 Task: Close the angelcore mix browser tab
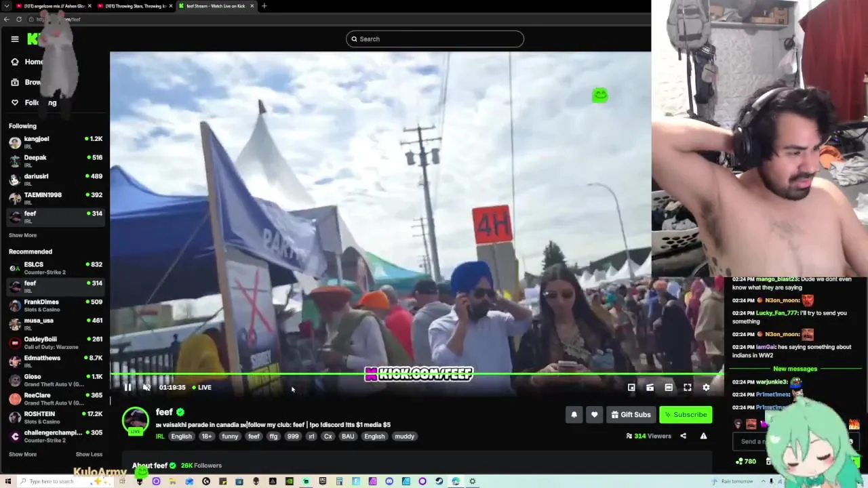point(90,6)
